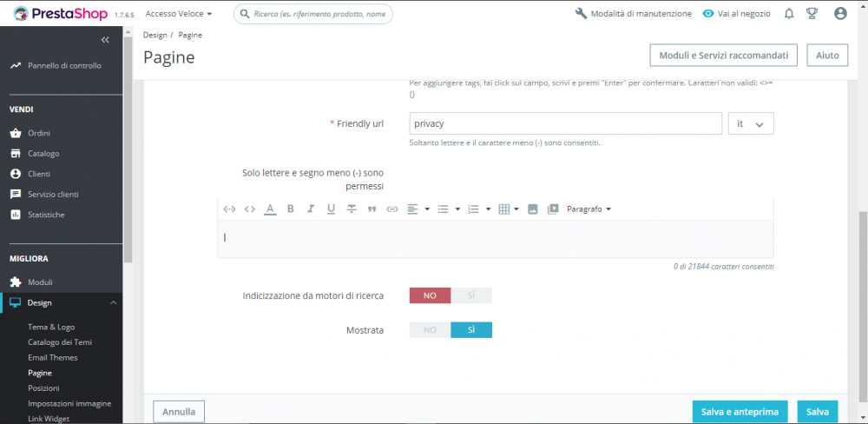
Task: Click Salva e anteprima button
Action: (740, 412)
